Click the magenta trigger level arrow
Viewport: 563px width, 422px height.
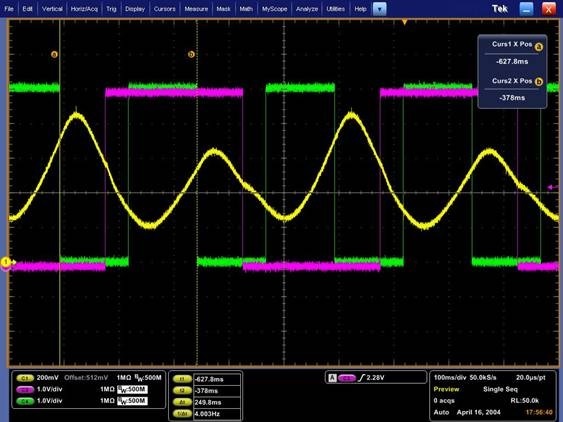553,187
